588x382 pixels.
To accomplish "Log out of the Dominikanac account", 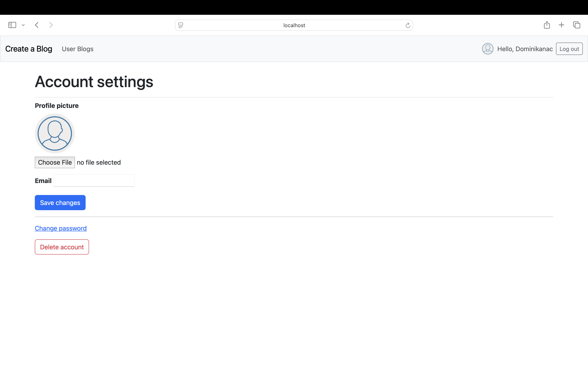I will click(569, 49).
